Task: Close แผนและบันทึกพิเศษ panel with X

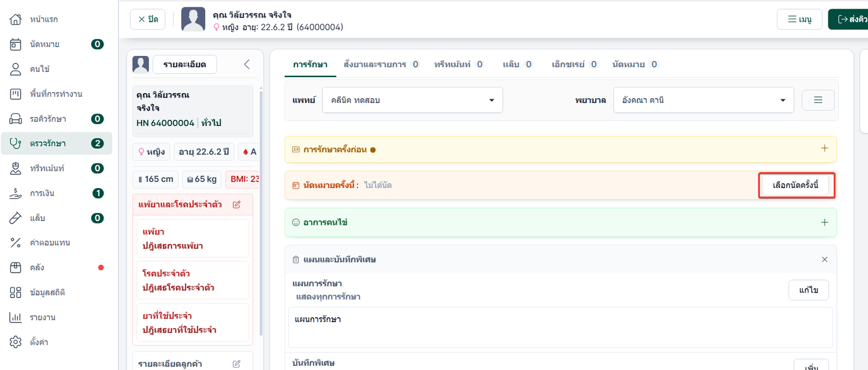Action: (x=825, y=259)
